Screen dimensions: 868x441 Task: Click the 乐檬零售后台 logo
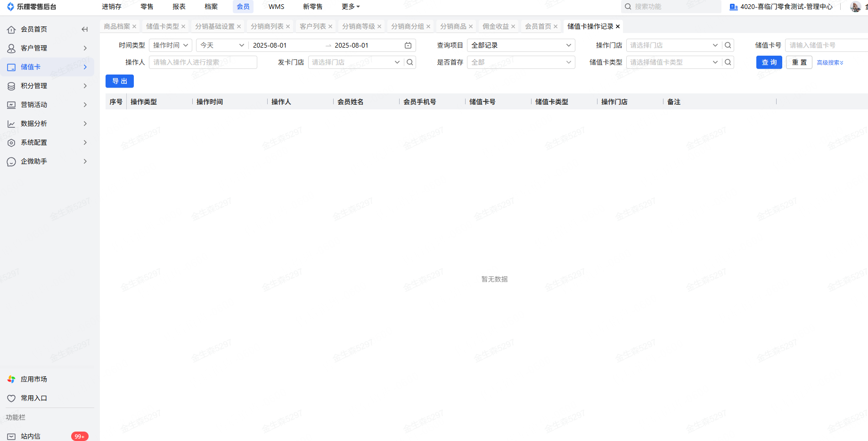point(32,7)
